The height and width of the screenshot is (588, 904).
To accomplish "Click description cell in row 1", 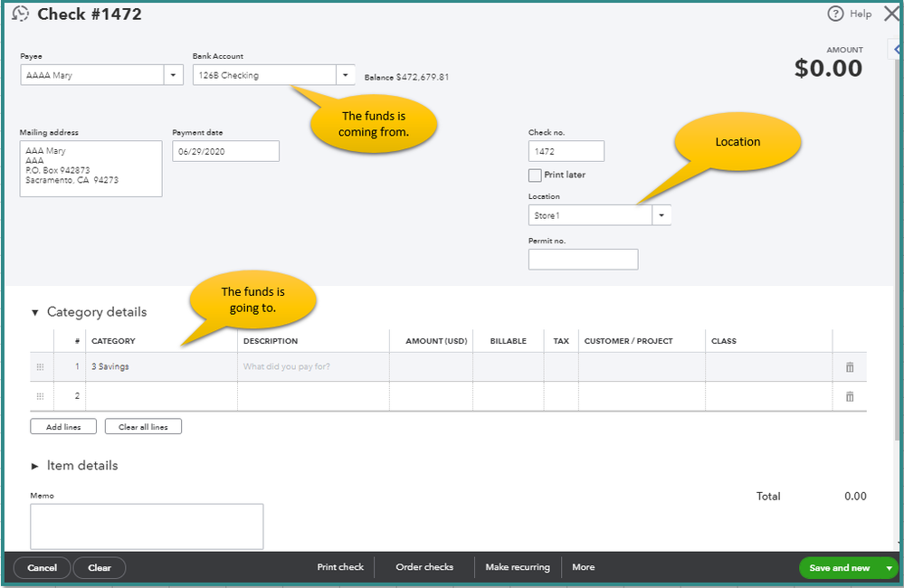I will coord(313,367).
